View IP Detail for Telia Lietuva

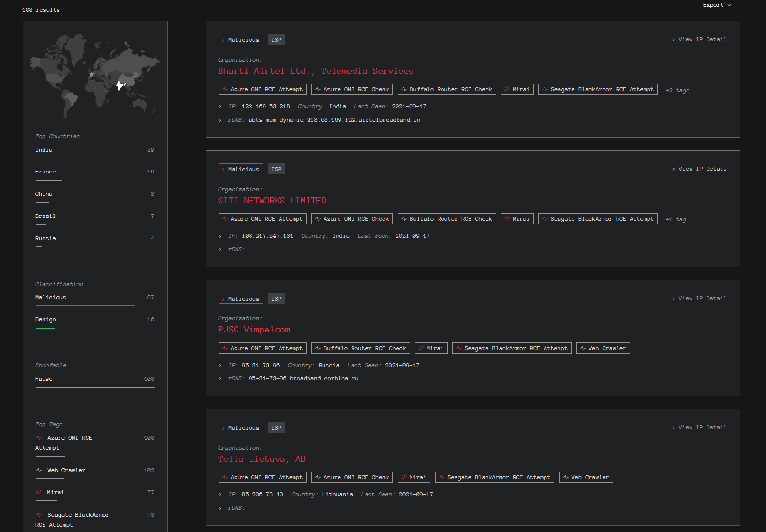coord(699,428)
